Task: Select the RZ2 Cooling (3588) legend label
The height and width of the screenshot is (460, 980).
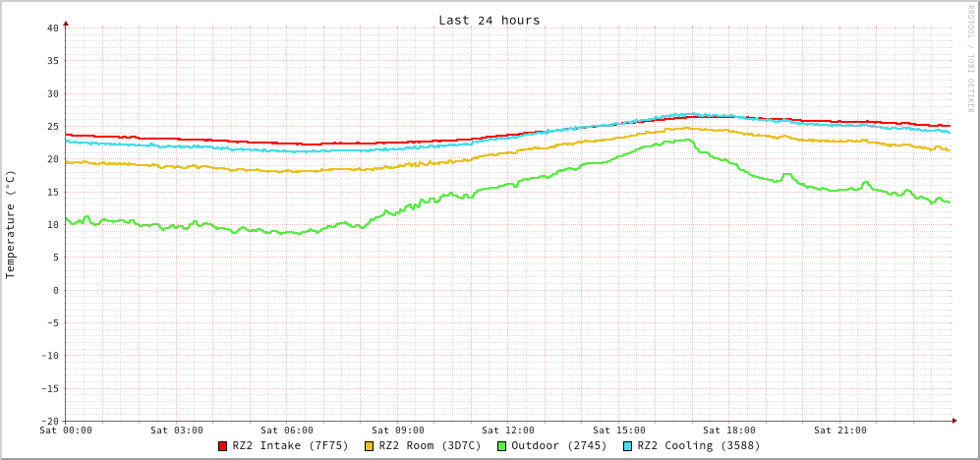Action: (x=698, y=445)
